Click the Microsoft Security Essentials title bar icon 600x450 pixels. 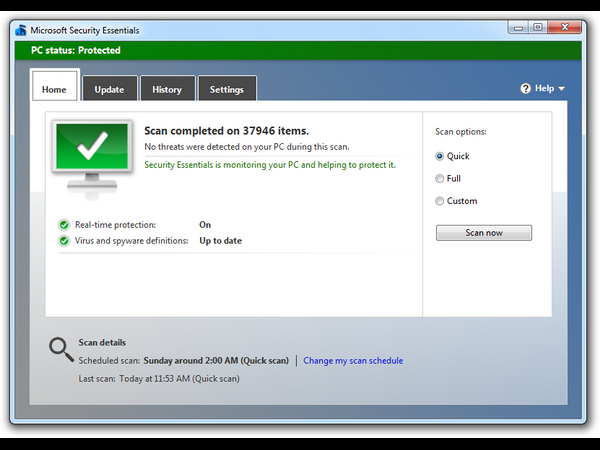point(21,30)
